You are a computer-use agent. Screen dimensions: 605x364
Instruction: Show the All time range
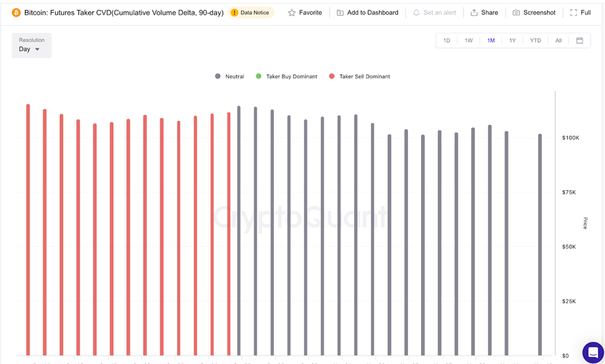[558, 41]
